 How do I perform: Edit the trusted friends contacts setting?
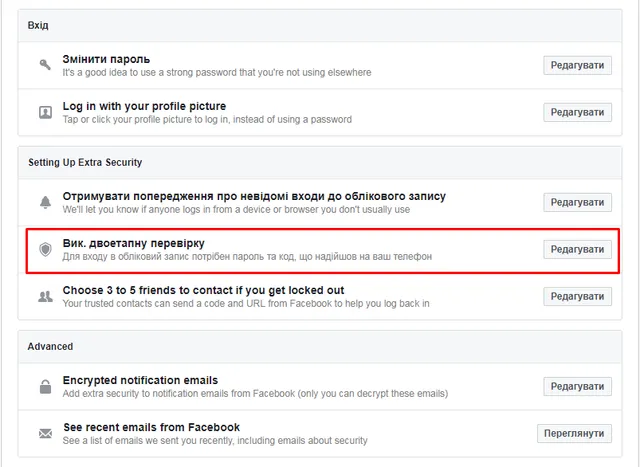pos(577,296)
